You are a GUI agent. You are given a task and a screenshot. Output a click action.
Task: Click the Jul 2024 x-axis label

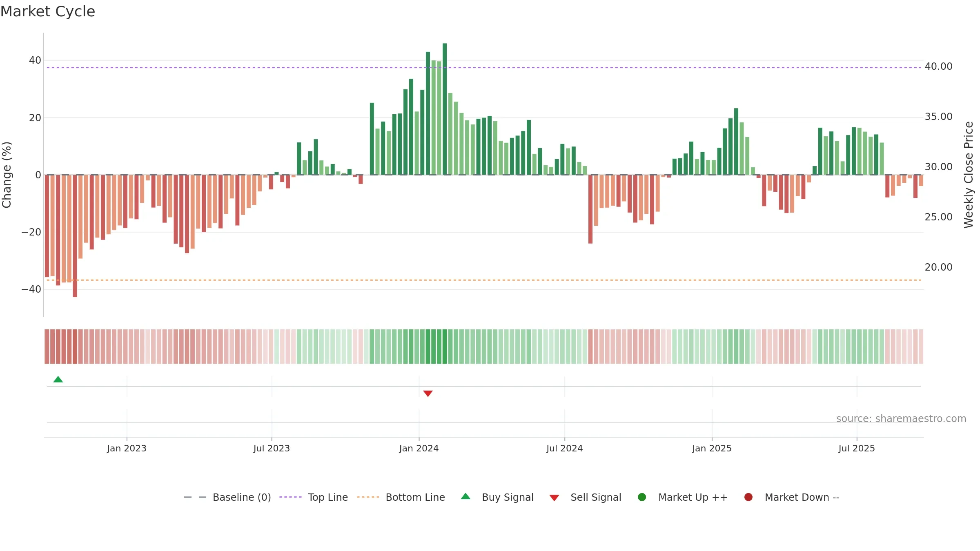pos(565,448)
